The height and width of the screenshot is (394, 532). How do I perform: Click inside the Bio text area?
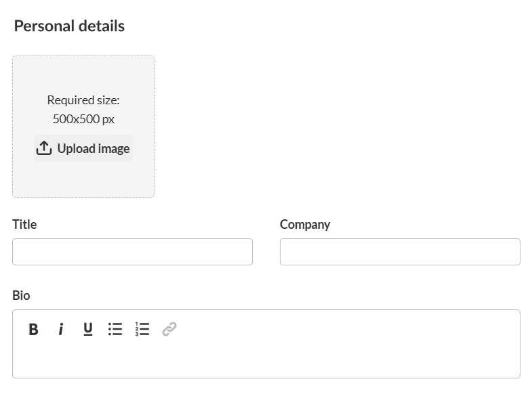(x=266, y=359)
